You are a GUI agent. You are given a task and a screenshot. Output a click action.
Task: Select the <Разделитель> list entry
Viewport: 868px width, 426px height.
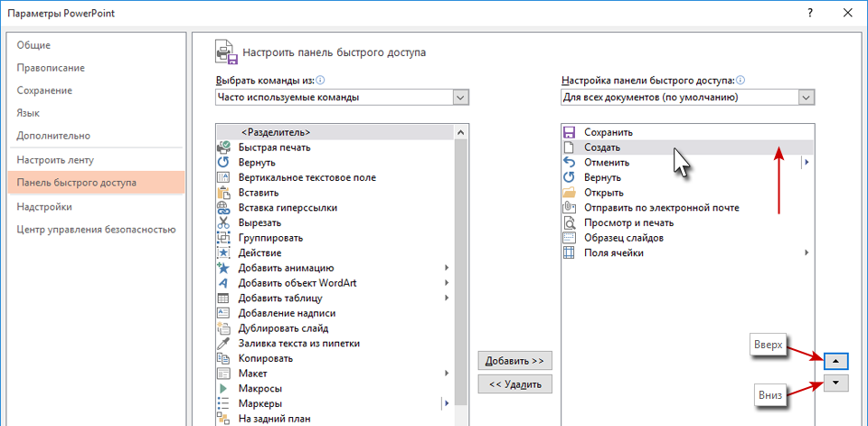[x=335, y=132]
